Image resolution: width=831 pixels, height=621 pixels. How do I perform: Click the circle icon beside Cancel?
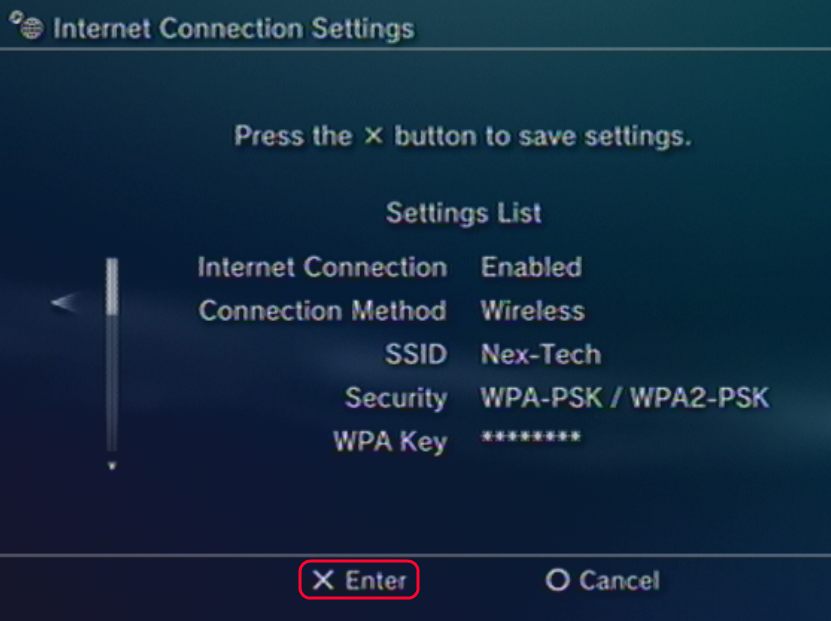click(557, 580)
